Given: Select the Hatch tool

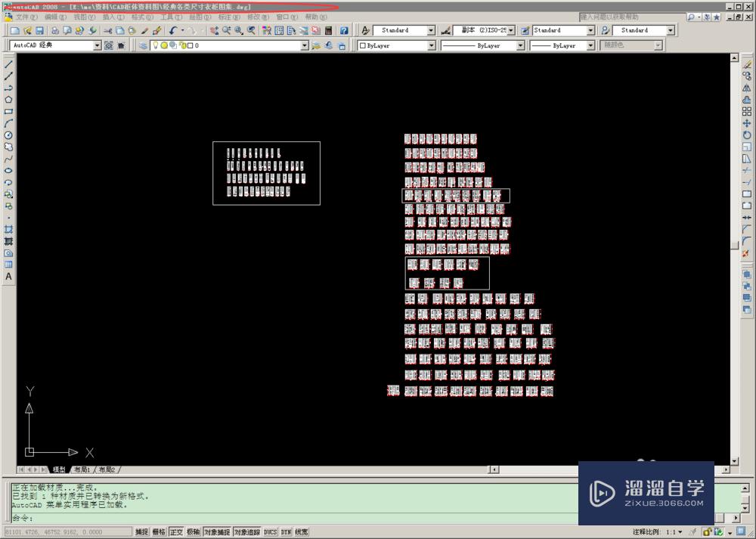Looking at the screenshot, I should click(8, 230).
